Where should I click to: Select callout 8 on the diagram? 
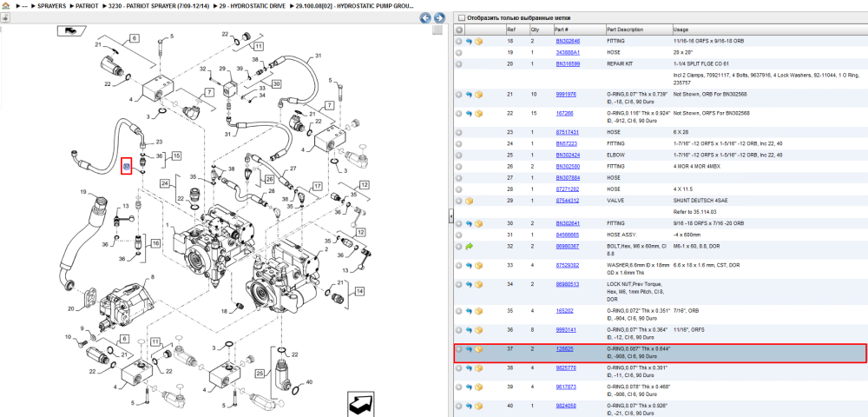[152, 276]
